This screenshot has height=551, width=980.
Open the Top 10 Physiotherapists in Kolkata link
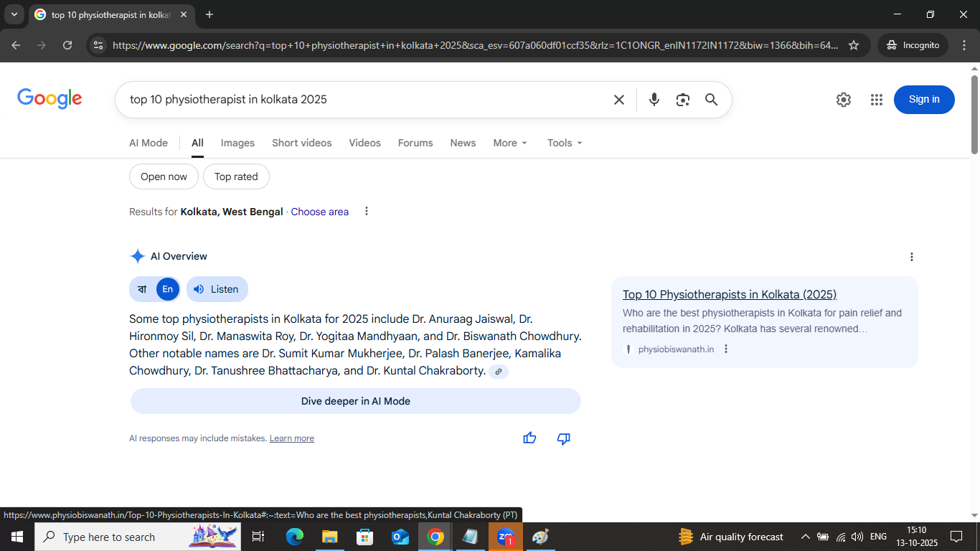(x=729, y=294)
